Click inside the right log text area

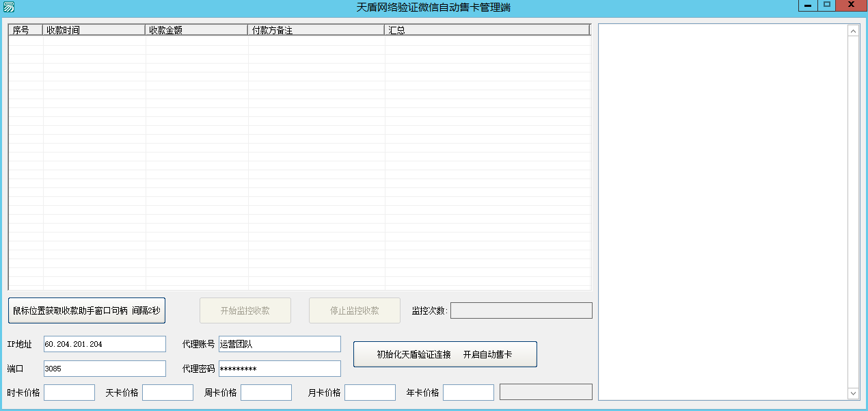[x=723, y=212]
